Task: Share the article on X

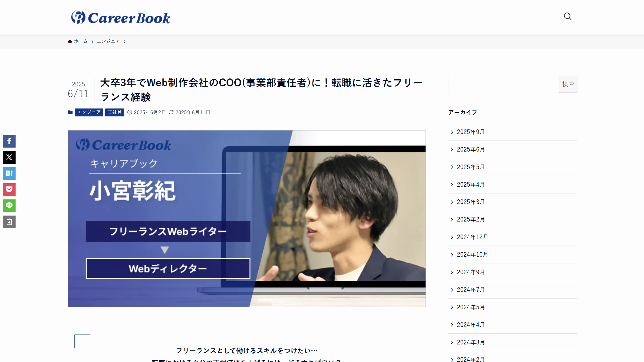Action: (x=9, y=157)
